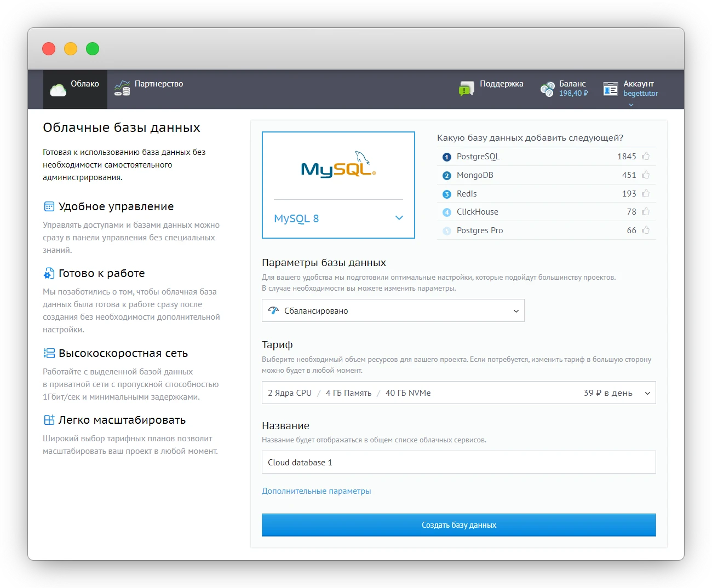Viewport: 712px width, 588px height.
Task: Click the support chat bubble icon
Action: click(466, 89)
